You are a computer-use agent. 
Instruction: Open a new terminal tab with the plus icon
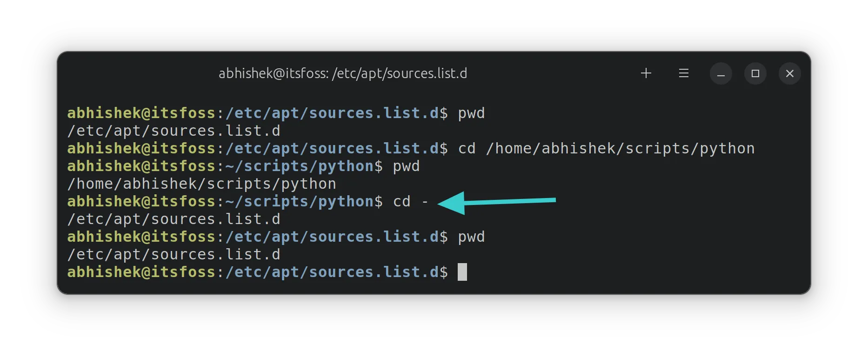646,73
